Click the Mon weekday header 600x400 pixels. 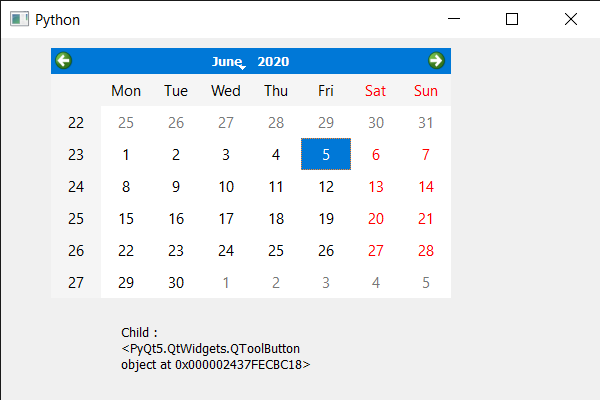[x=126, y=91]
